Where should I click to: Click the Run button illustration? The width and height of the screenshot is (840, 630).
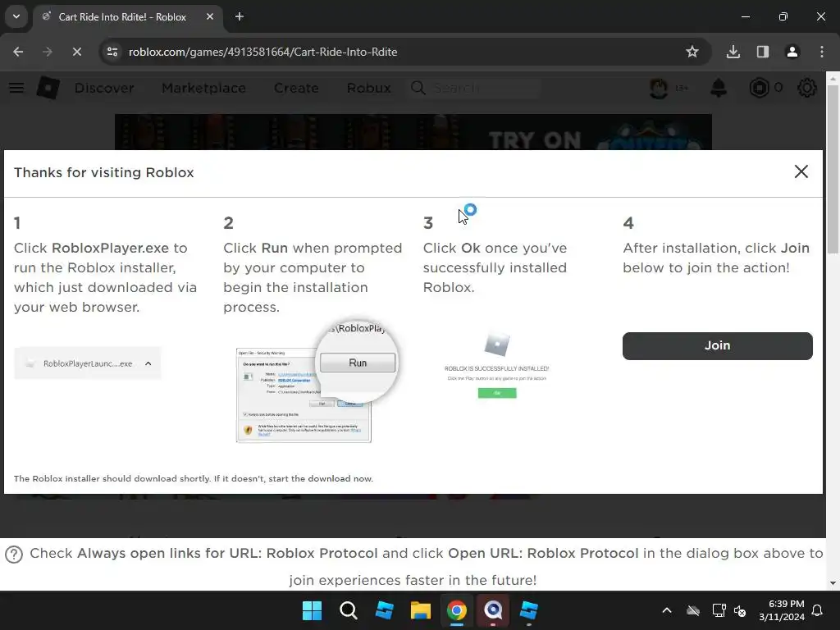click(358, 363)
